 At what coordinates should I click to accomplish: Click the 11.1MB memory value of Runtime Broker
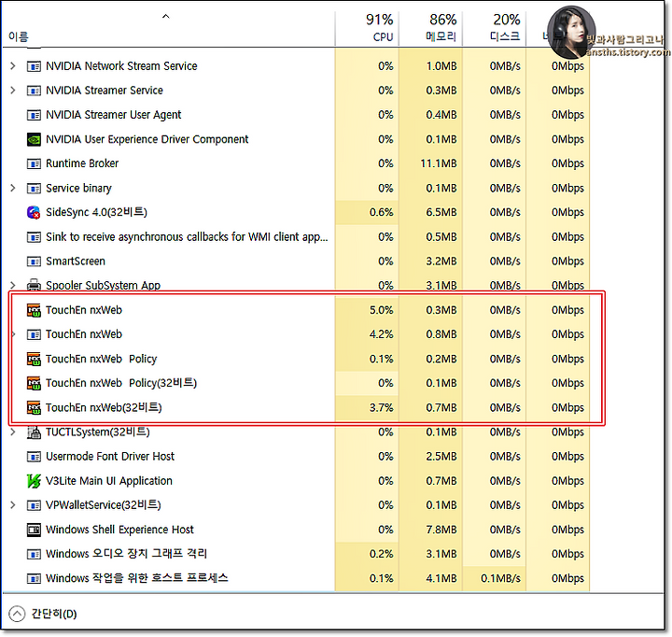pos(439,163)
